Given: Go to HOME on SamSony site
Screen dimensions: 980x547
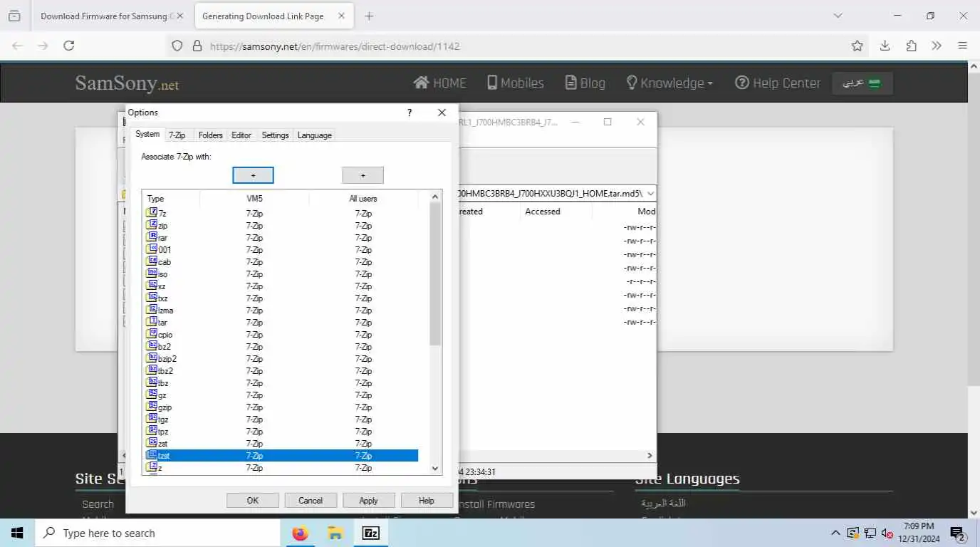Looking at the screenshot, I should pos(440,83).
